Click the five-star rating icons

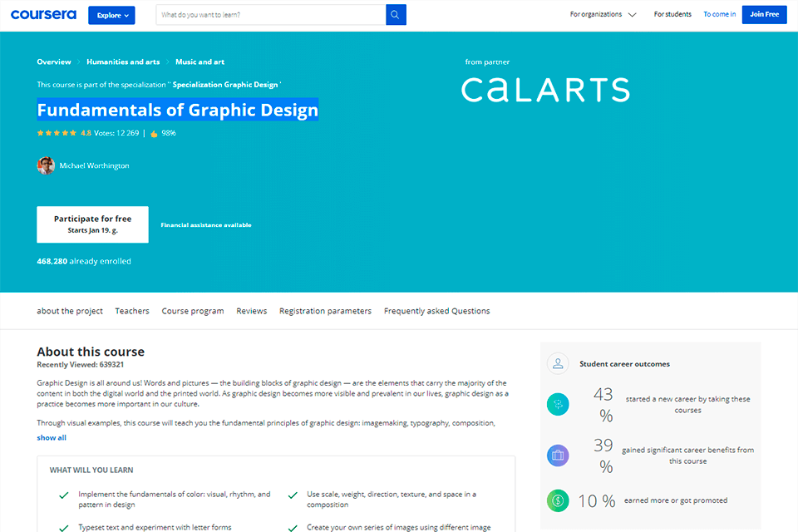(57, 133)
